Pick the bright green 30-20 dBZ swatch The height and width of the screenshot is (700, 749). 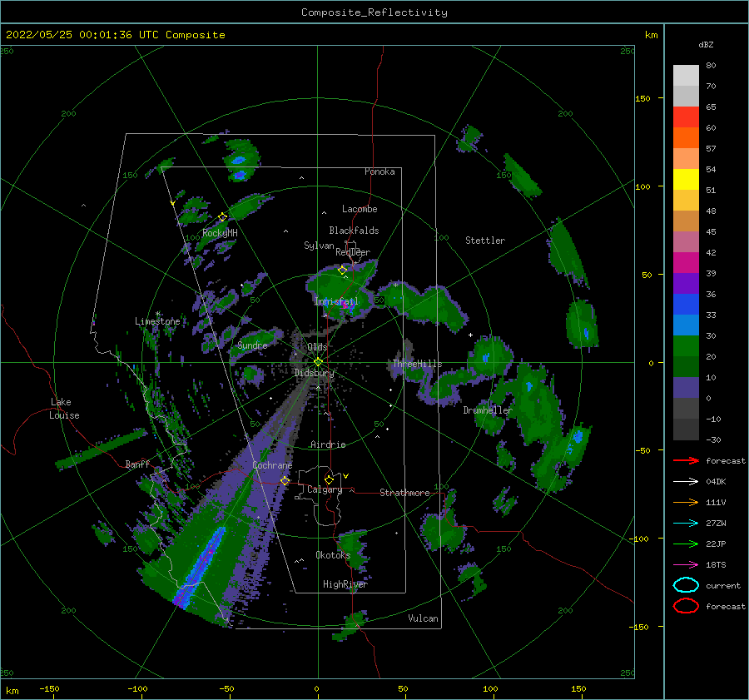[x=686, y=345]
